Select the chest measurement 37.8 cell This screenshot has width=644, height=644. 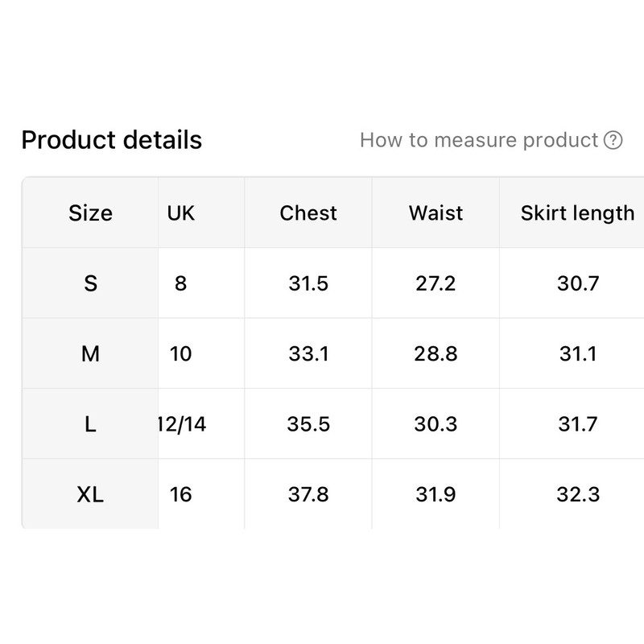click(307, 493)
